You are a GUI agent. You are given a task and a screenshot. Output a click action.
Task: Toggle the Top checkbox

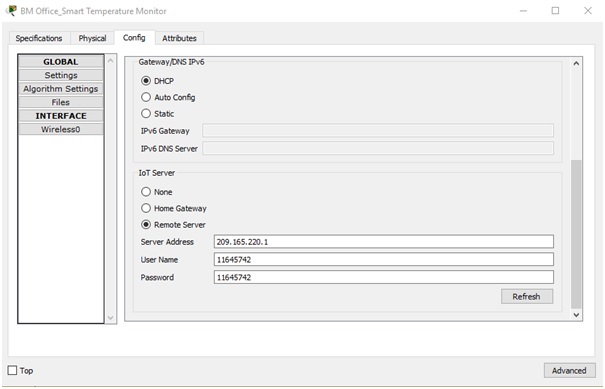[x=12, y=370]
